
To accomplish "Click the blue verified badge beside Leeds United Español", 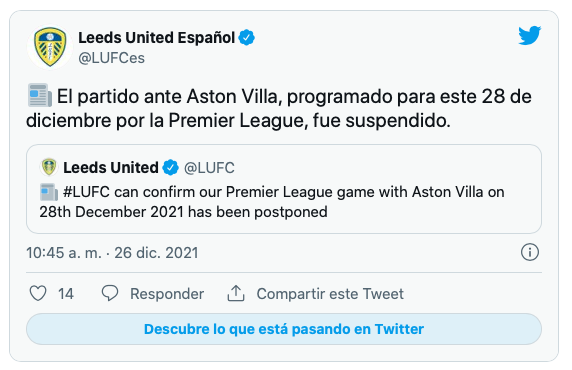I will pyautogui.click(x=247, y=38).
